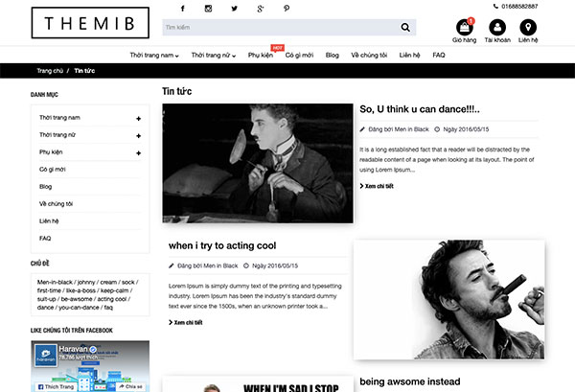Open Có gì mới in the top navigation
The height and width of the screenshot is (392, 575).
[x=299, y=56]
